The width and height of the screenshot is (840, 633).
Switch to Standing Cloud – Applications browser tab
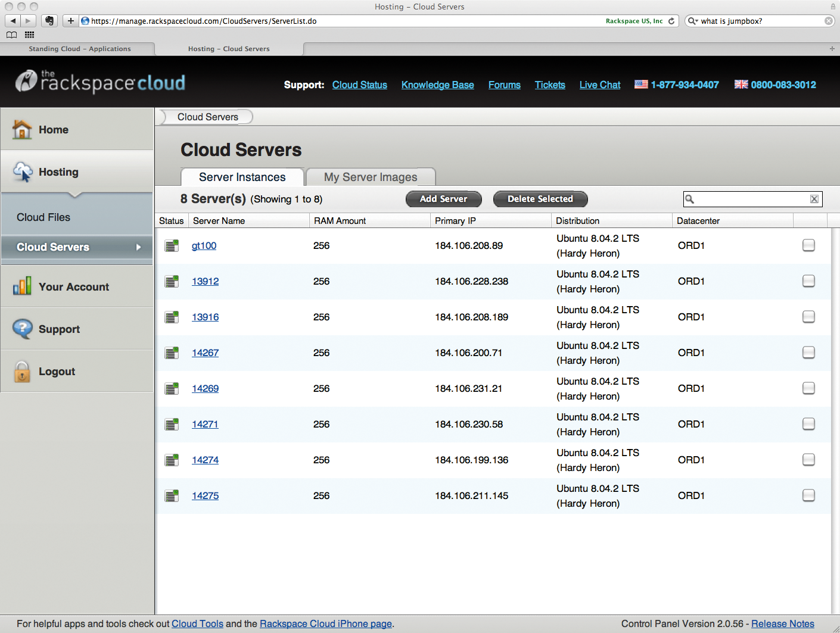(x=80, y=49)
